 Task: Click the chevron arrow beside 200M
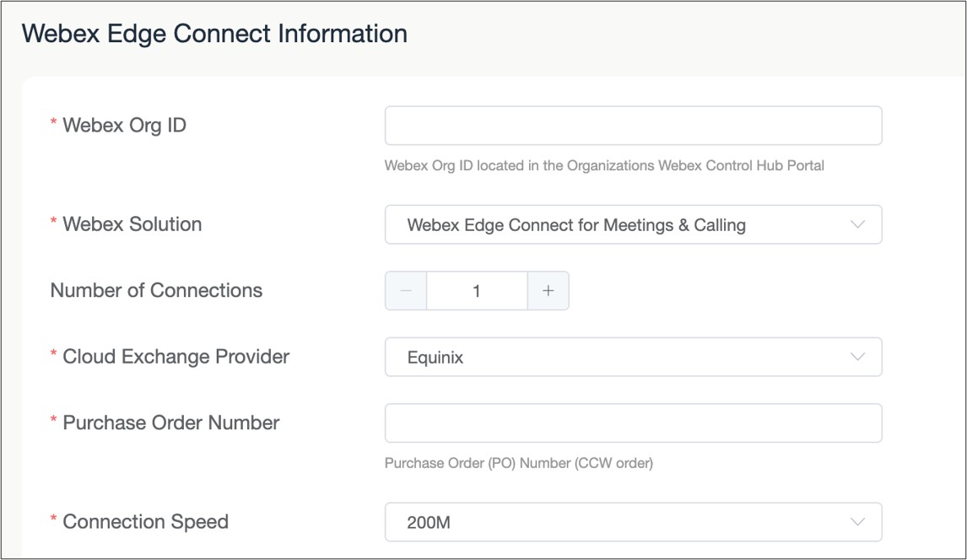coord(858,523)
